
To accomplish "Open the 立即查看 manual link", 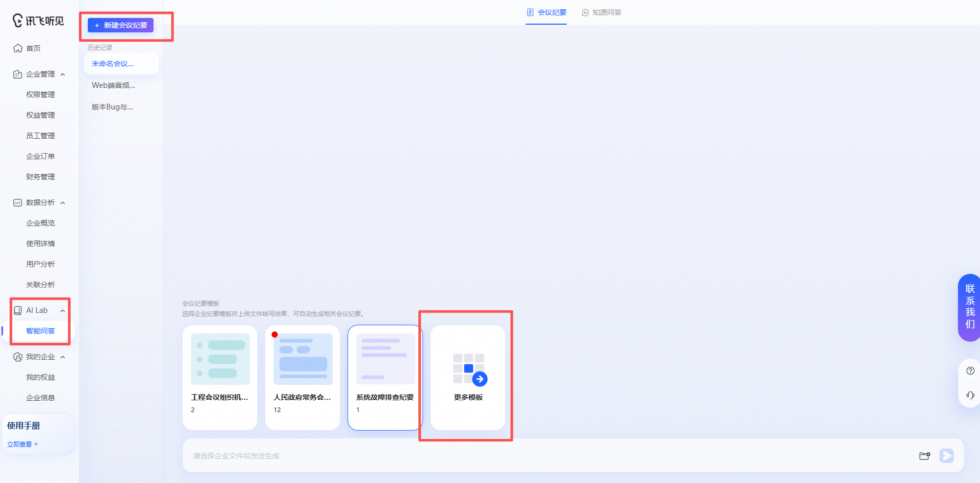I will tap(22, 444).
